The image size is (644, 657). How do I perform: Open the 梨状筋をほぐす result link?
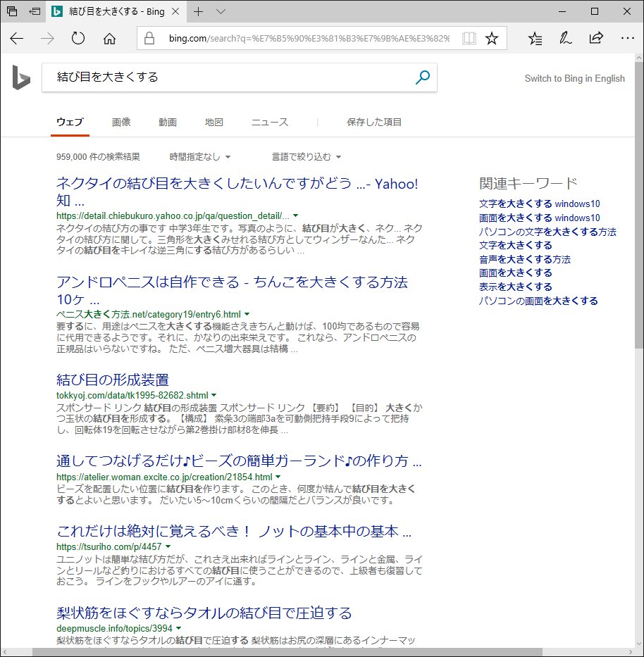tap(204, 613)
